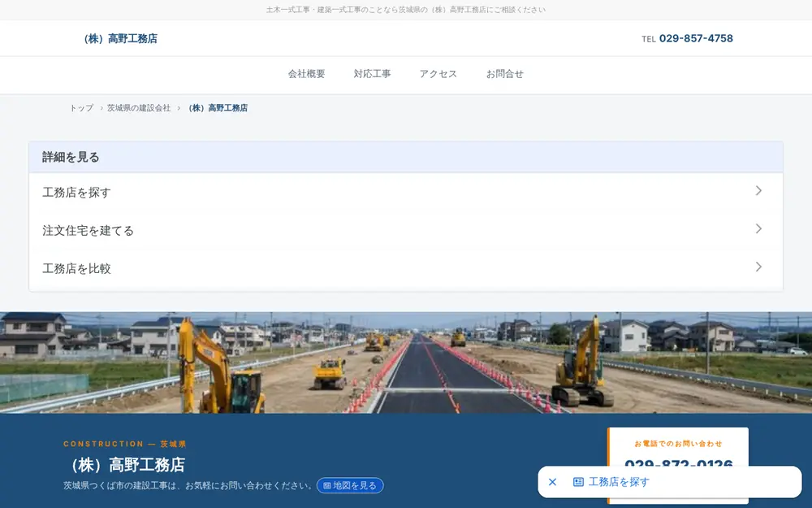The height and width of the screenshot is (508, 812).
Task: Click the map icon inside 地図を見る button
Action: point(326,486)
